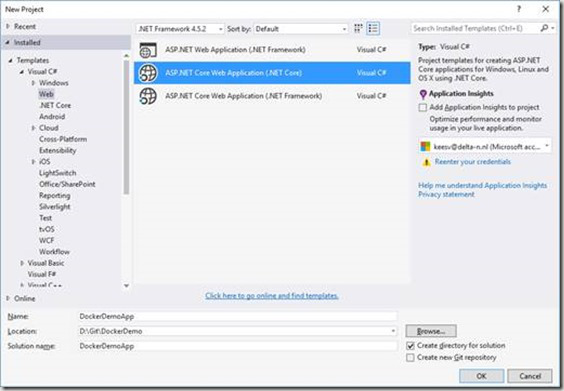This screenshot has height=391, width=564.
Task: Select the .NET Core category
Action: point(55,105)
